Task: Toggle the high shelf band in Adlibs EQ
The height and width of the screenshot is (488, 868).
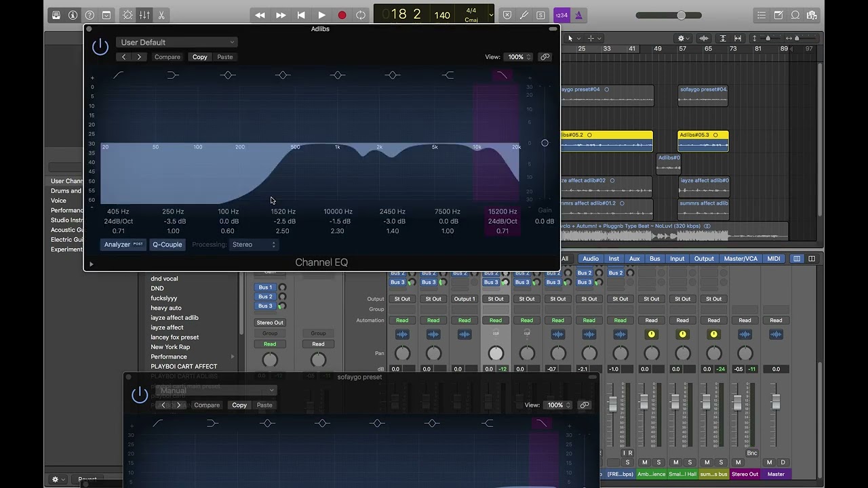Action: pos(448,75)
